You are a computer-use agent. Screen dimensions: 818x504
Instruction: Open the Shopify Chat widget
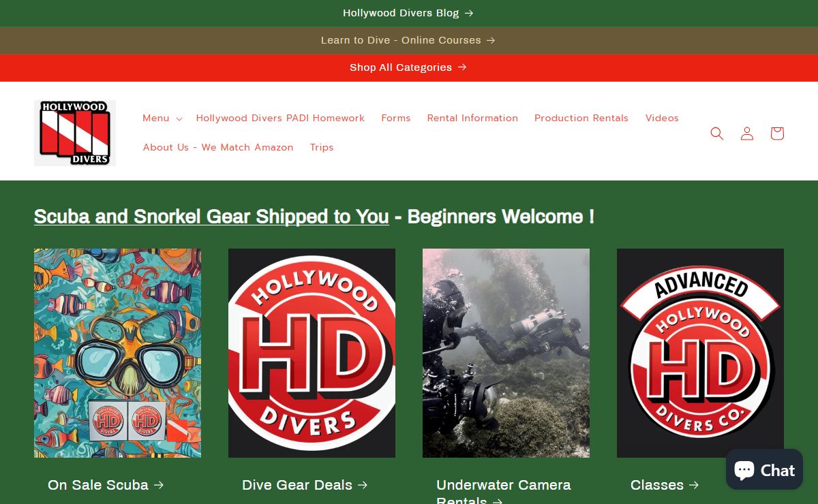point(764,469)
